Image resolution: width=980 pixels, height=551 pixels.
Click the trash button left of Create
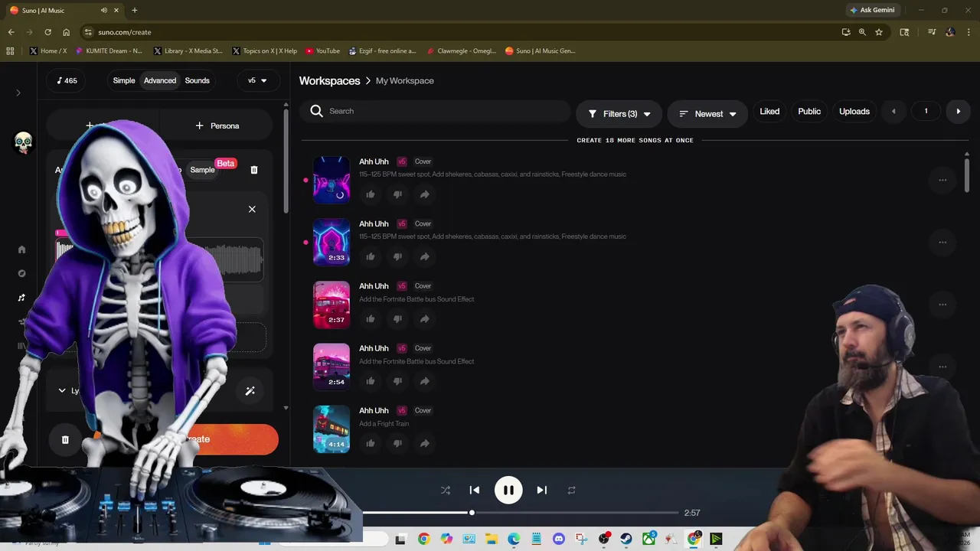coord(65,439)
